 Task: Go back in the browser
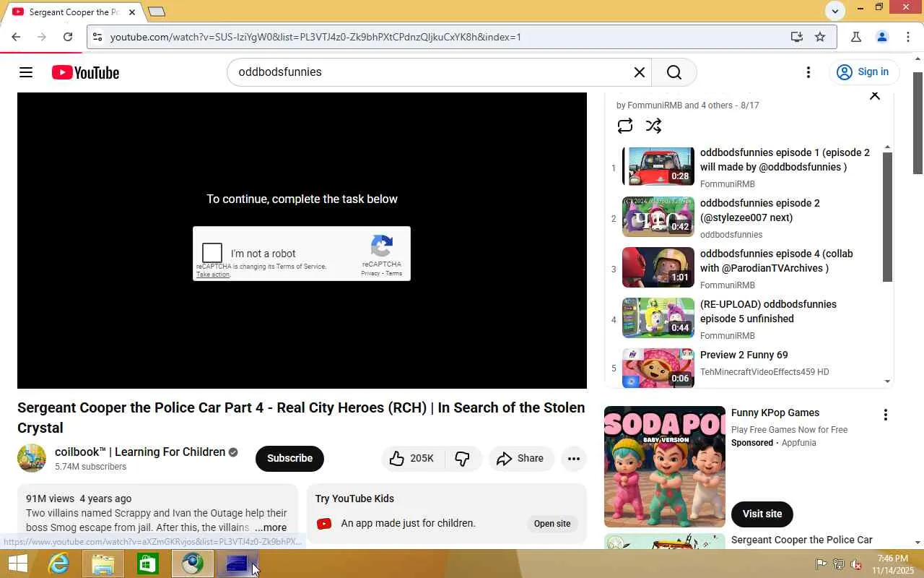click(x=16, y=37)
